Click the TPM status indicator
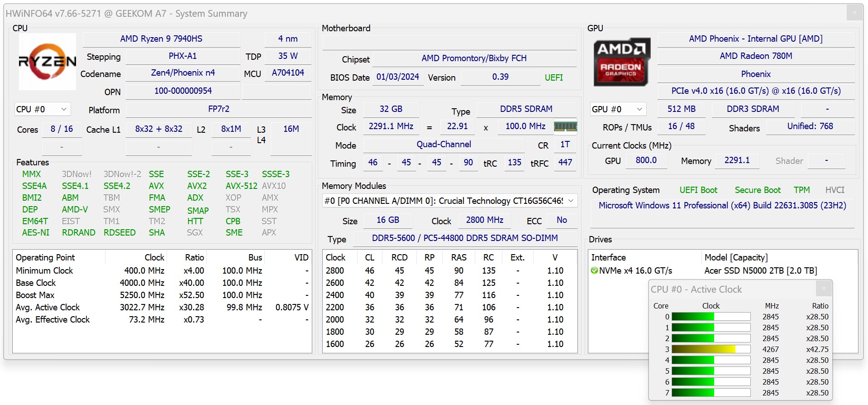 (801, 190)
